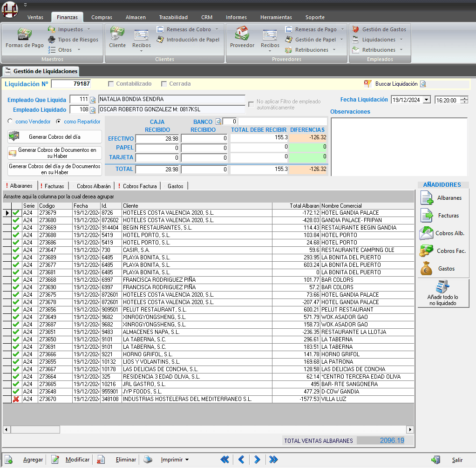Click Generar Cobros del día
The width and height of the screenshot is (476, 468).
[54, 137]
